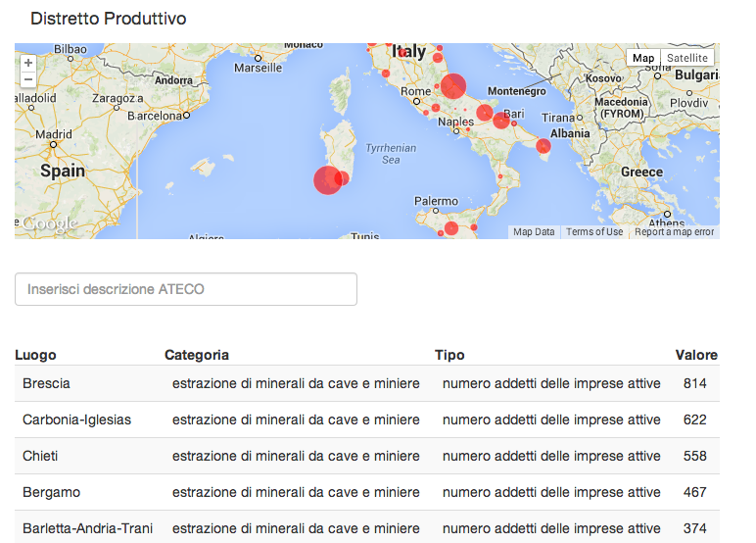Click the red bubble on Sicily below Palermo
This screenshot has height=543, width=756.
coord(451,227)
